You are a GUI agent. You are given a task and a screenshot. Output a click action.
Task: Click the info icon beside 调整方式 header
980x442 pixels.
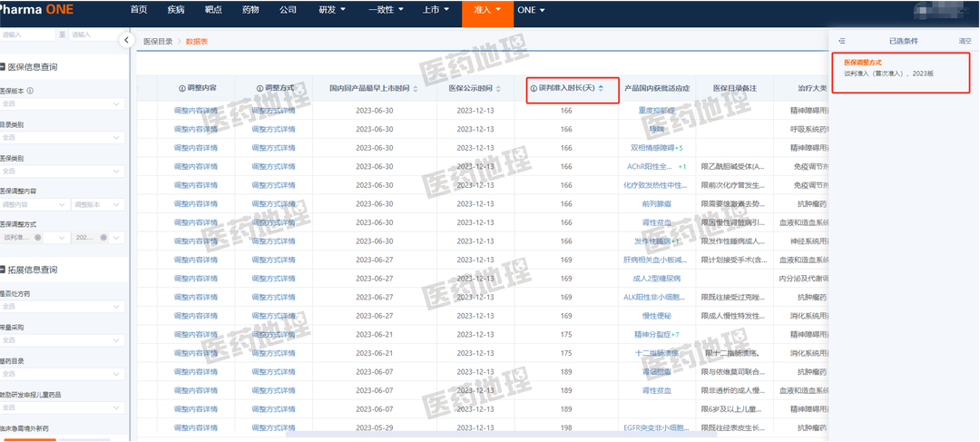click(260, 89)
